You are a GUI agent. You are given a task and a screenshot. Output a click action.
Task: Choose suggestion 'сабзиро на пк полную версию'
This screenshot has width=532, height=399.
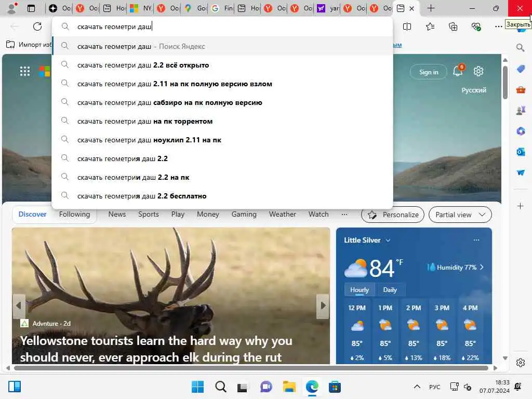[222, 102]
